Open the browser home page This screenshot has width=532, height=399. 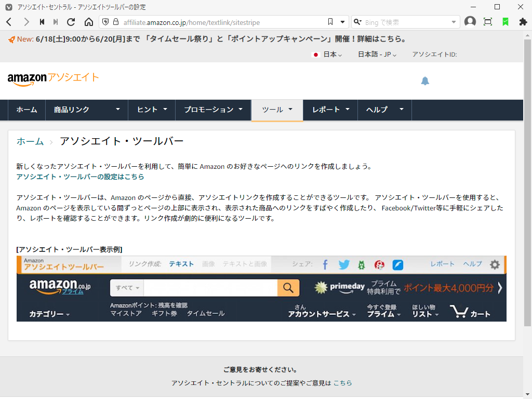click(x=88, y=22)
